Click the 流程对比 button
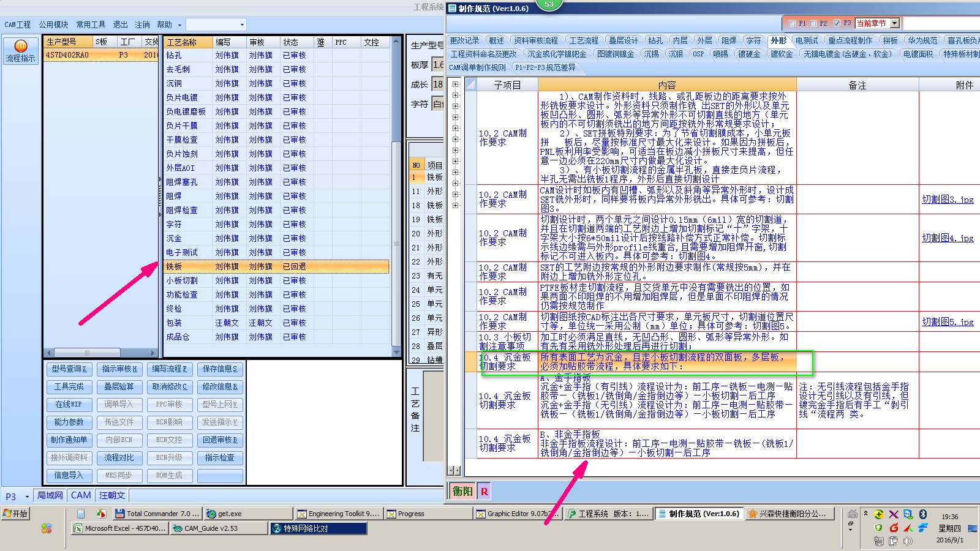980x551 pixels. [119, 458]
